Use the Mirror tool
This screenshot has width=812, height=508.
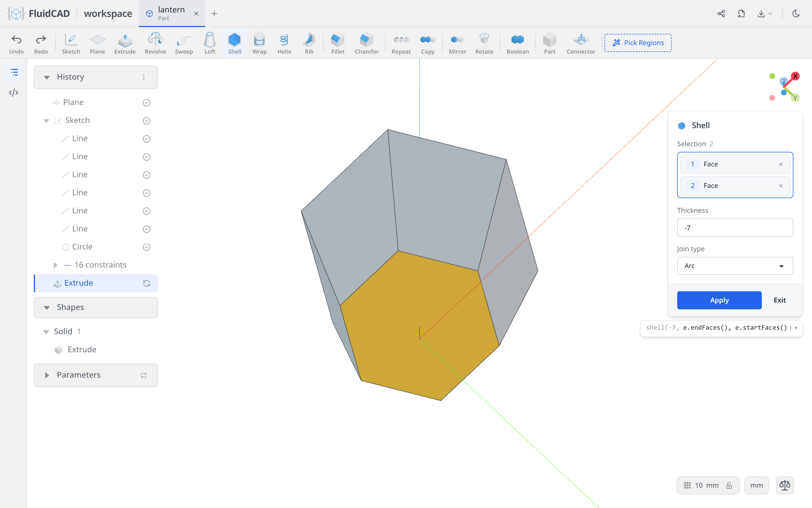[x=457, y=44]
